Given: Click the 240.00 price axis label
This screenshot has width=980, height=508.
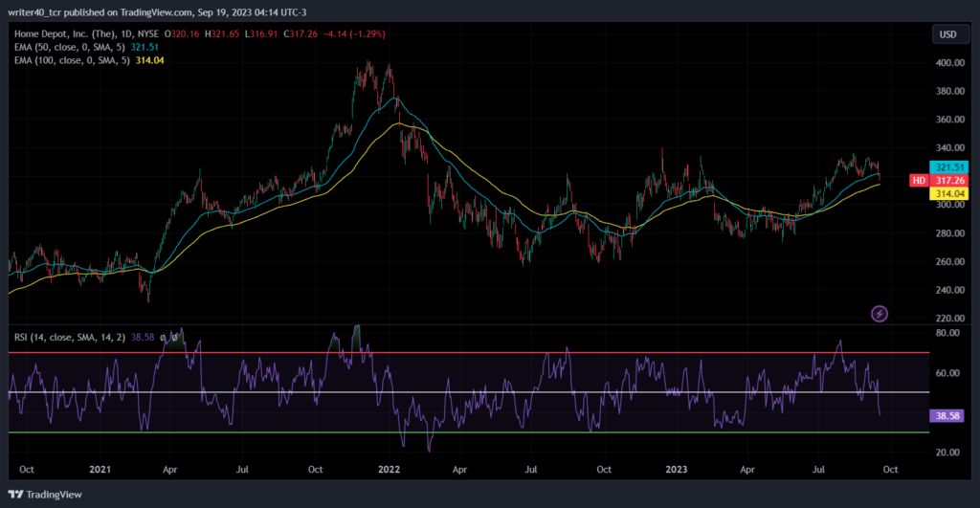Looking at the screenshot, I should [949, 290].
